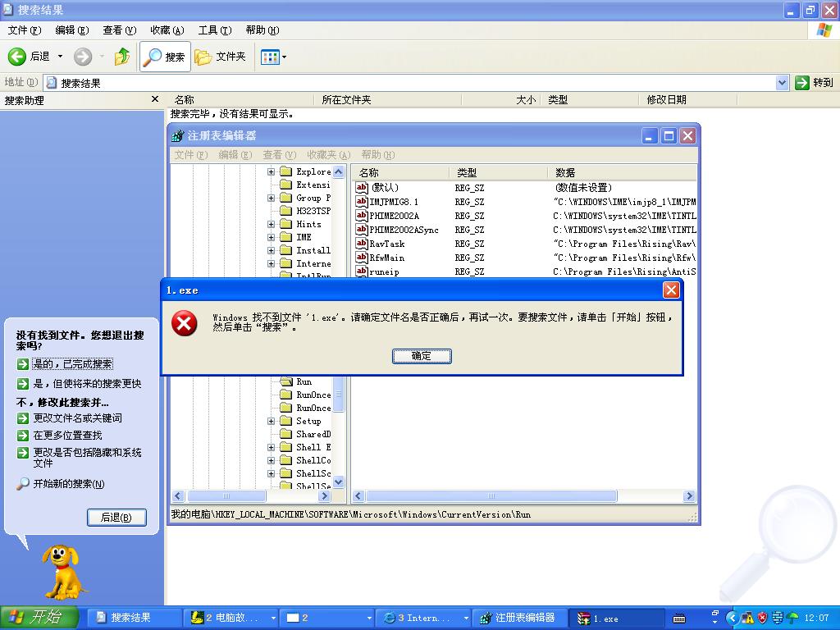
Task: Open the Favorites menu in Explorer window
Action: (167, 30)
